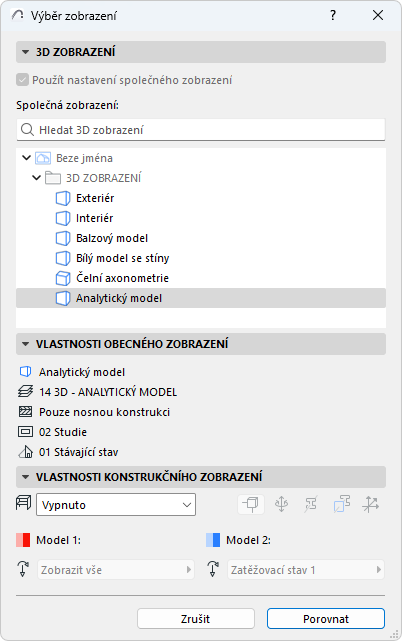Open dialog help via question mark
The image size is (402, 641).
pos(333,16)
